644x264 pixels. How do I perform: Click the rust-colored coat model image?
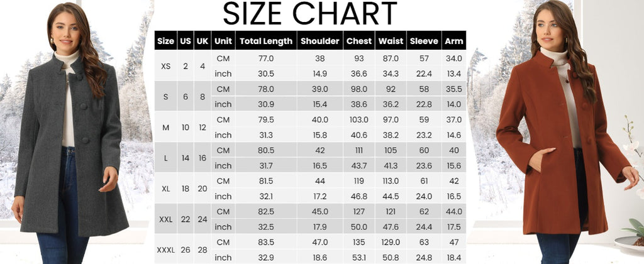(567, 132)
